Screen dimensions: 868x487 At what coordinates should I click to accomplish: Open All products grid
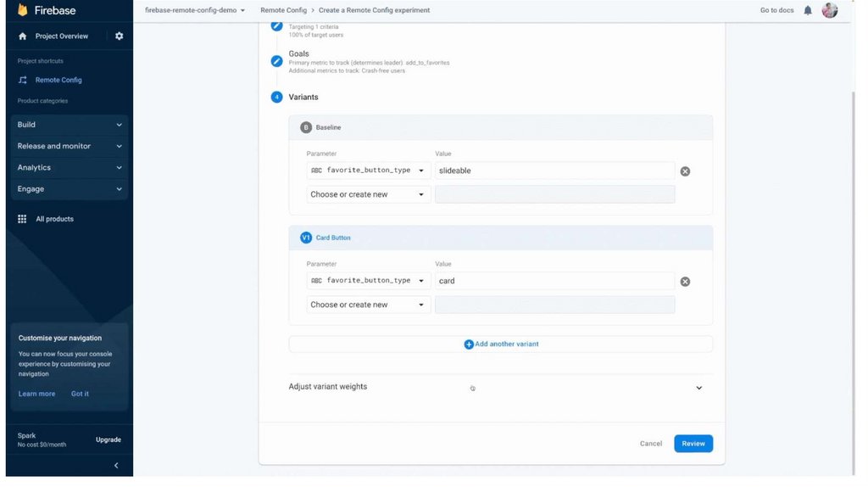tap(53, 219)
